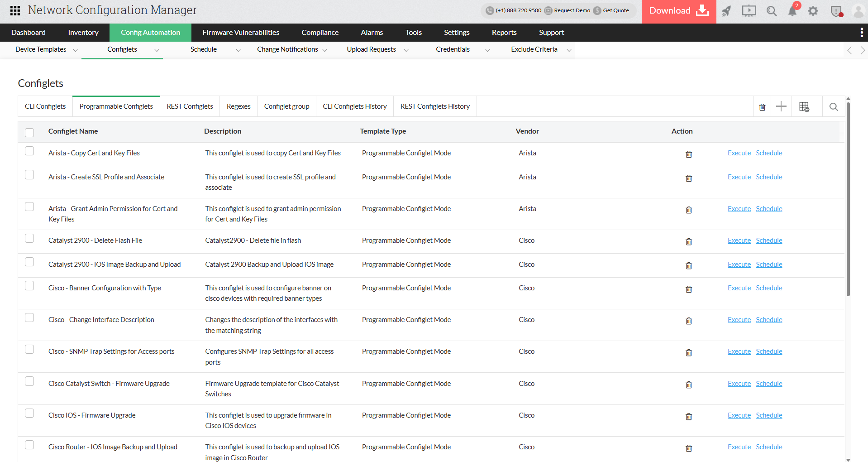Expand the Device Templates dropdown
This screenshot has height=462, width=868.
tap(75, 50)
